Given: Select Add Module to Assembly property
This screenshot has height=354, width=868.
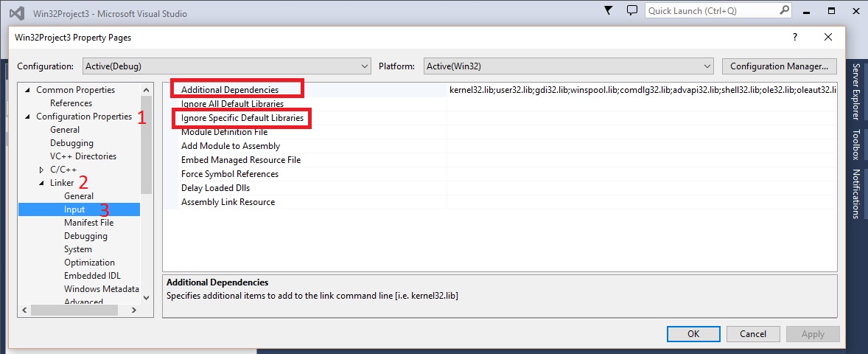Looking at the screenshot, I should [x=231, y=146].
